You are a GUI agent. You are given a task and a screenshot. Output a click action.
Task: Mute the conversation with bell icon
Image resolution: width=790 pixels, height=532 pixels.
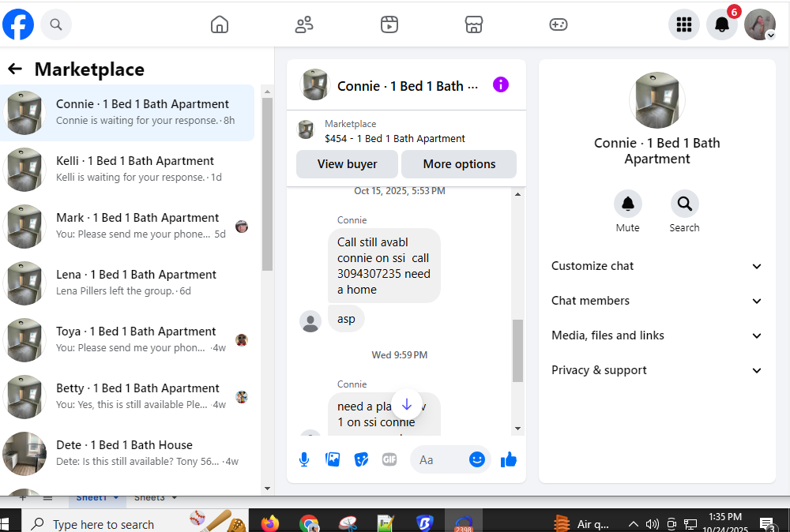[x=627, y=204]
